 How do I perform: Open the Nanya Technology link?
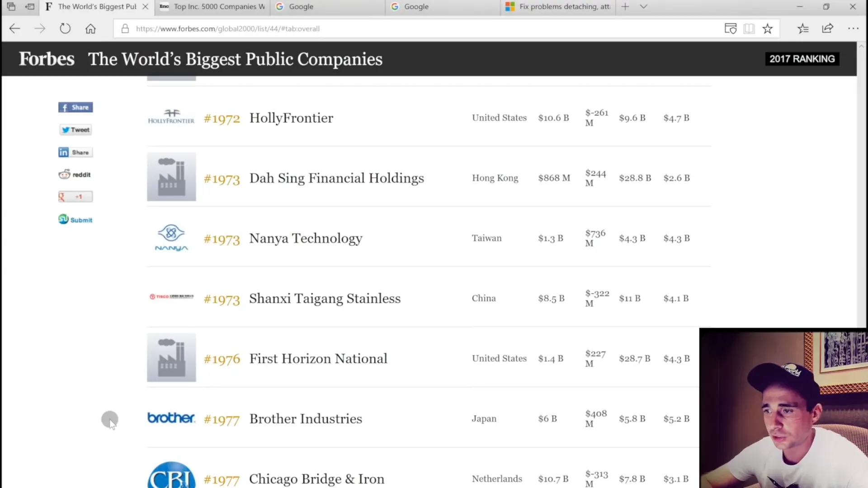[x=306, y=238]
